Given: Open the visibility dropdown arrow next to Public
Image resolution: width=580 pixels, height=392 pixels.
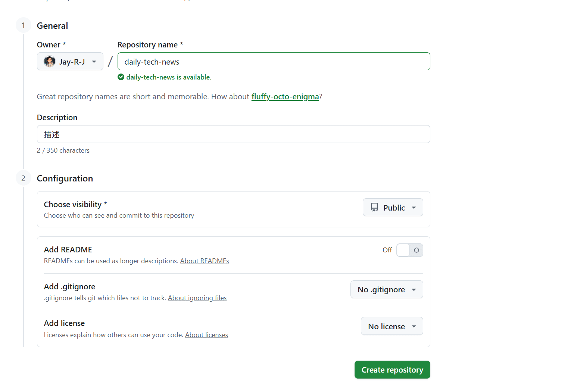Looking at the screenshot, I should point(414,208).
